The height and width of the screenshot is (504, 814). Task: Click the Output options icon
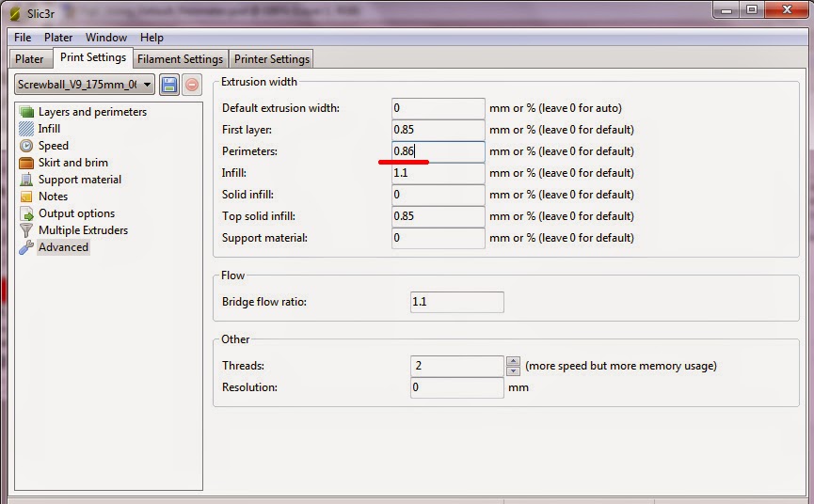coord(26,213)
